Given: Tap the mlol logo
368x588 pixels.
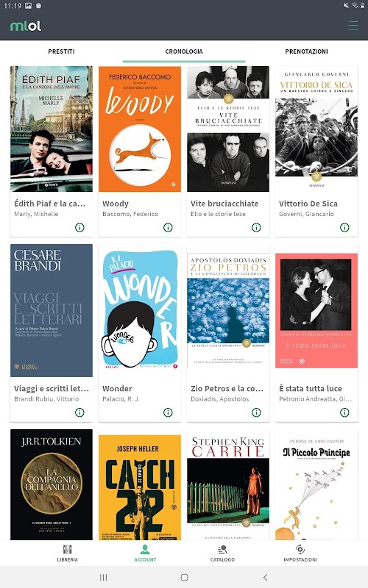Looking at the screenshot, I should click(x=26, y=26).
